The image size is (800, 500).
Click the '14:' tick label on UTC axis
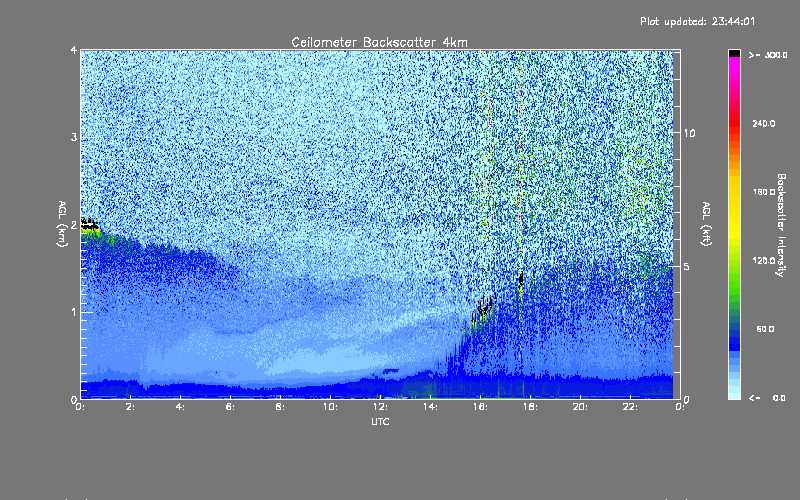pos(430,407)
